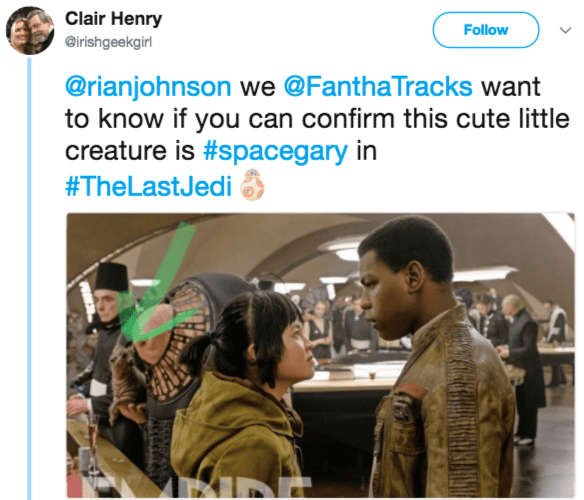Open the attached casino scene image
Viewport: 584px width, 500px height.
point(320,355)
